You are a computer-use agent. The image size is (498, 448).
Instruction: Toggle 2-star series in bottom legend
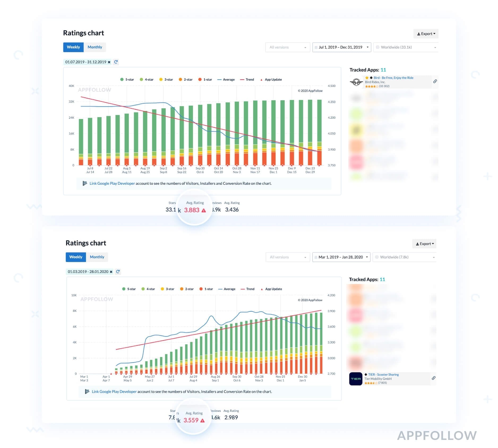click(x=187, y=289)
